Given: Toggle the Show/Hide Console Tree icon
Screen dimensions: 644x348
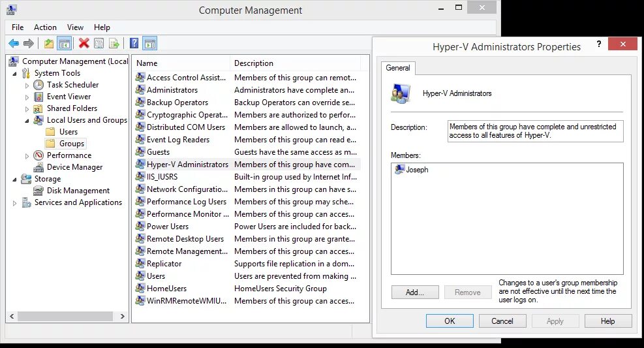Looking at the screenshot, I should point(64,43).
